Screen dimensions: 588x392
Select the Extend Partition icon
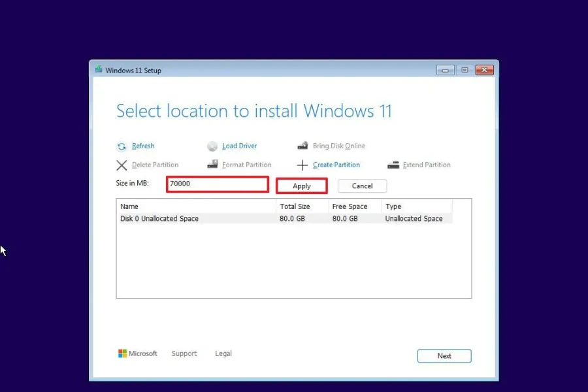pyautogui.click(x=393, y=165)
